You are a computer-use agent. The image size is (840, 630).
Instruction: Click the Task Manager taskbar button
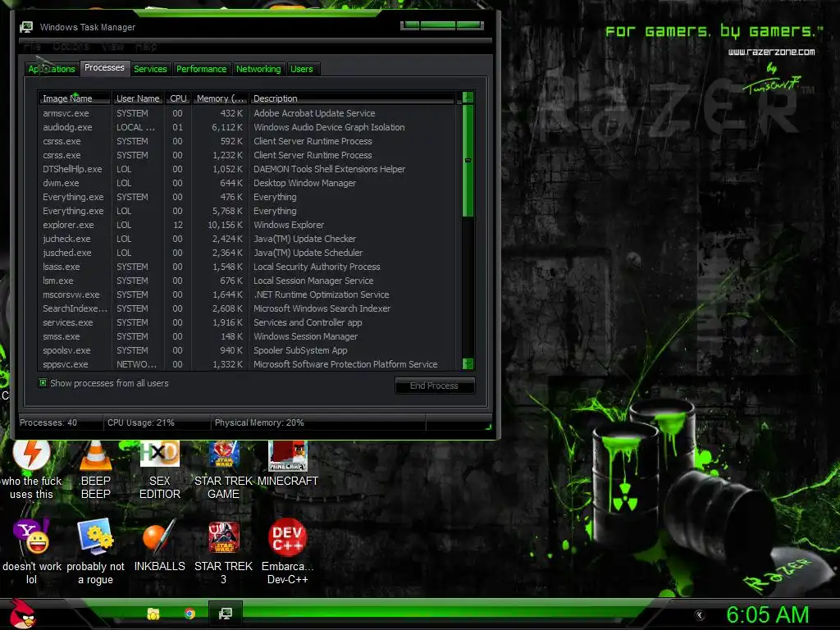point(226,614)
